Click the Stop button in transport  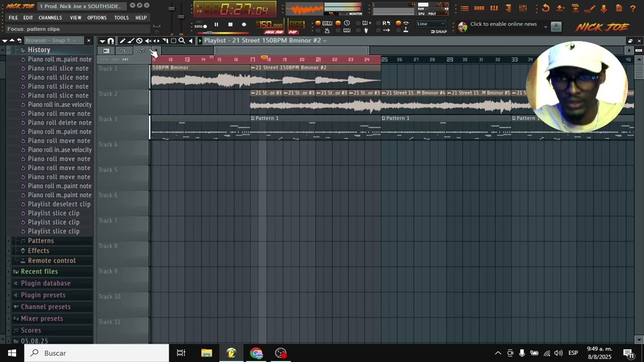[x=230, y=24]
